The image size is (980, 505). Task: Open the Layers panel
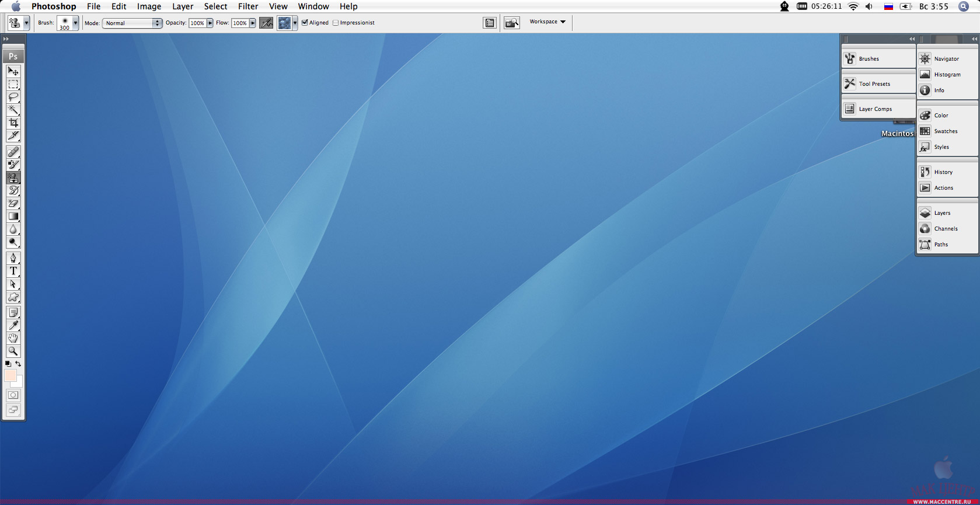tap(947, 213)
